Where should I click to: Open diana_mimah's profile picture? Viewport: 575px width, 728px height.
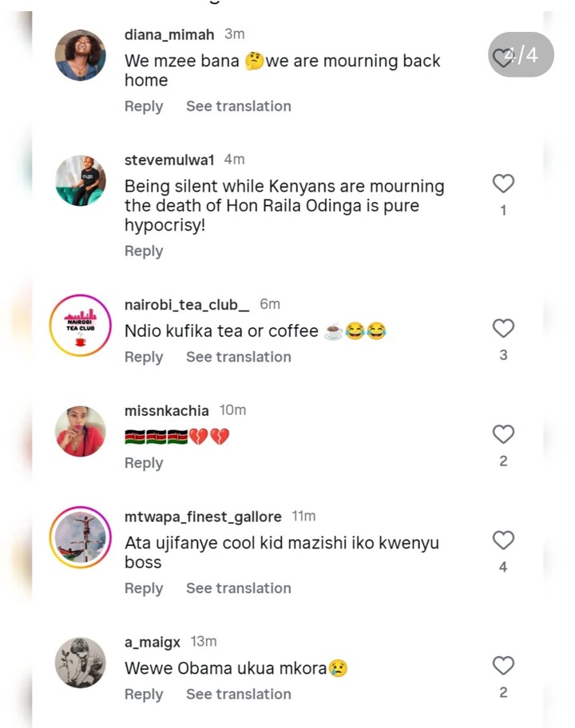pyautogui.click(x=80, y=55)
